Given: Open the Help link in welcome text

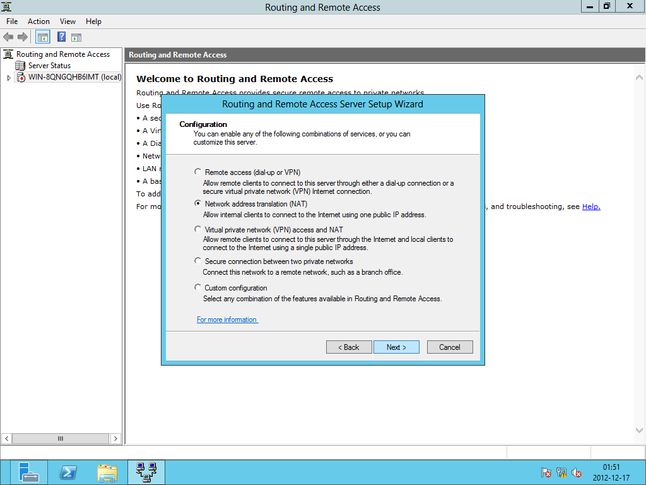Looking at the screenshot, I should (591, 206).
